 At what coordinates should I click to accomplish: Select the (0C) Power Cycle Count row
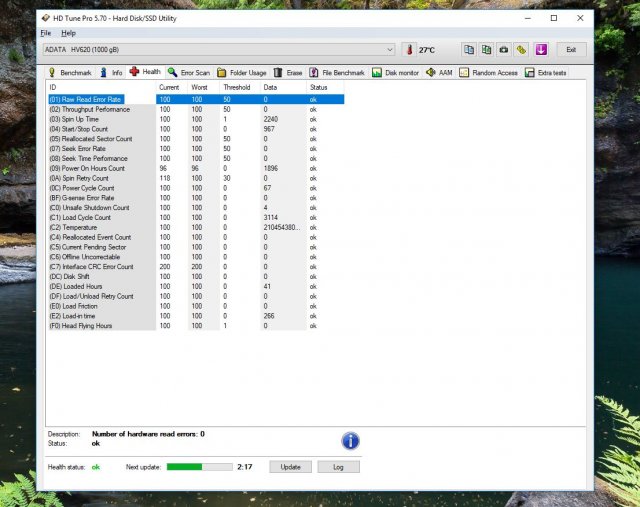click(196, 188)
